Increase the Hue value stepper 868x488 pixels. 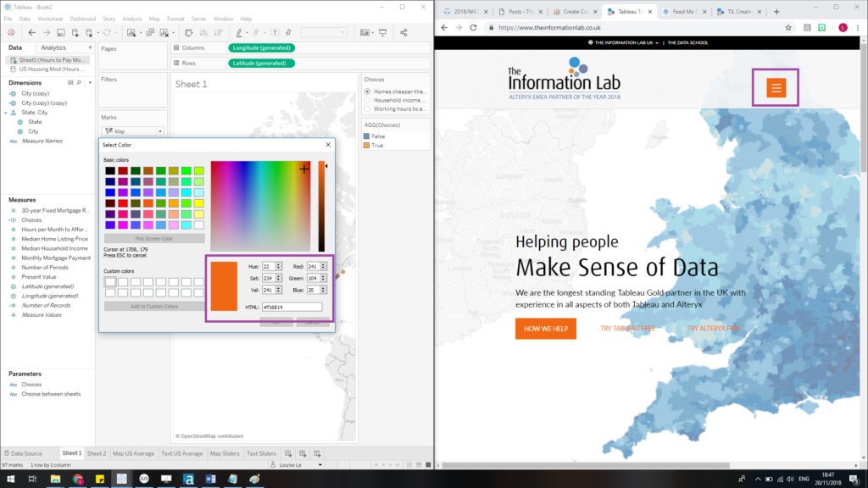pyautogui.click(x=278, y=264)
